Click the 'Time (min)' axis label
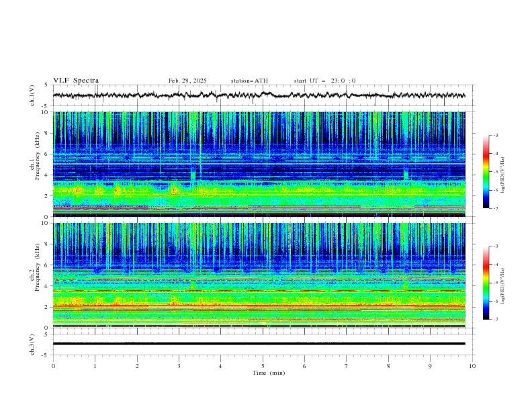Viewport: 532px width, 411px height. pos(269,373)
